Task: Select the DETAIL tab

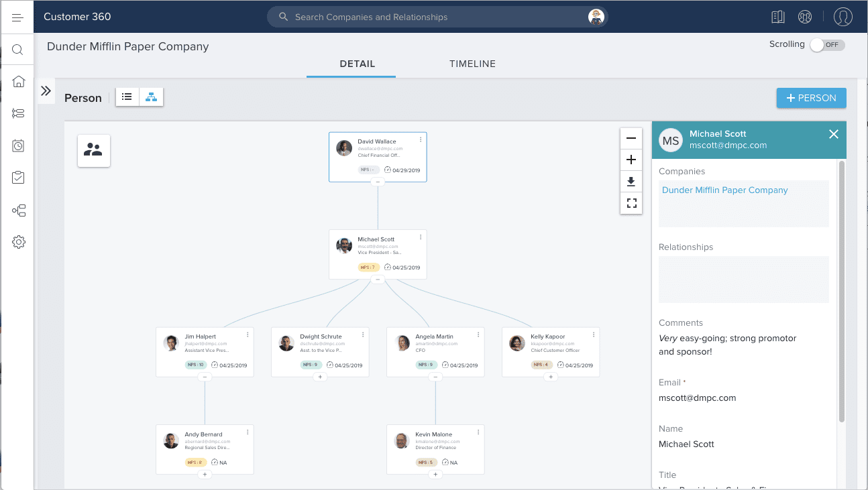Action: tap(357, 64)
